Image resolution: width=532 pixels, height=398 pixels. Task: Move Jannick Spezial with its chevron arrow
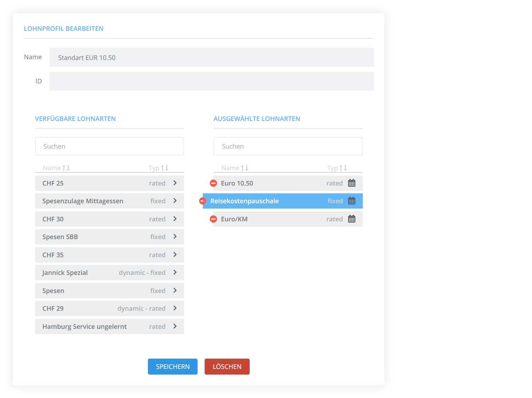pyautogui.click(x=175, y=272)
